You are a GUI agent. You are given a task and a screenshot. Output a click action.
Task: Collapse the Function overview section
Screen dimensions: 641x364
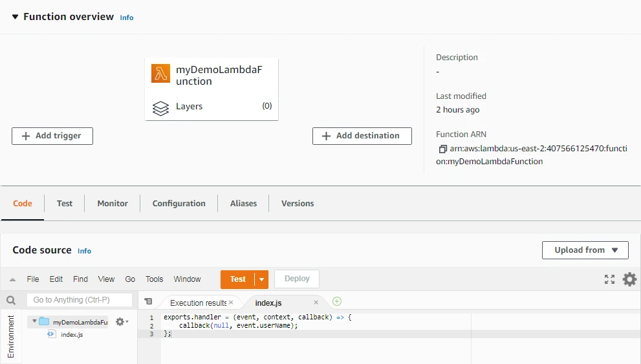pyautogui.click(x=15, y=17)
